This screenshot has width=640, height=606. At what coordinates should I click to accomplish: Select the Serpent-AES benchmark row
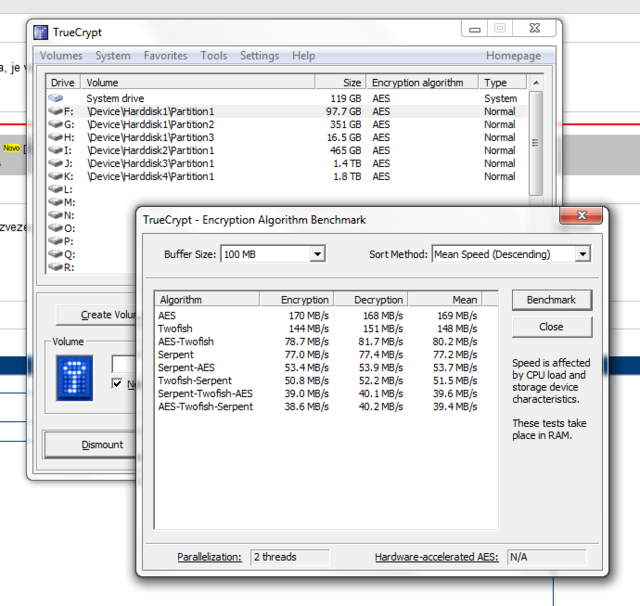tap(326, 368)
